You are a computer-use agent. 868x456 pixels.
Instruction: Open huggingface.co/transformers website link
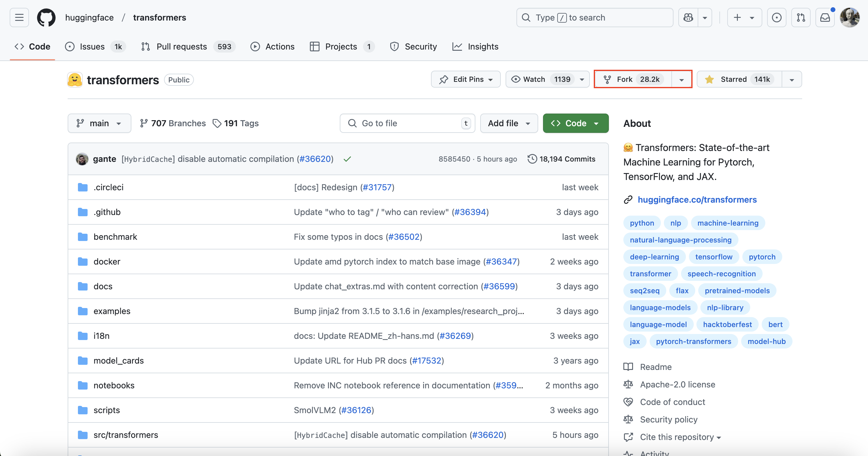tap(697, 200)
